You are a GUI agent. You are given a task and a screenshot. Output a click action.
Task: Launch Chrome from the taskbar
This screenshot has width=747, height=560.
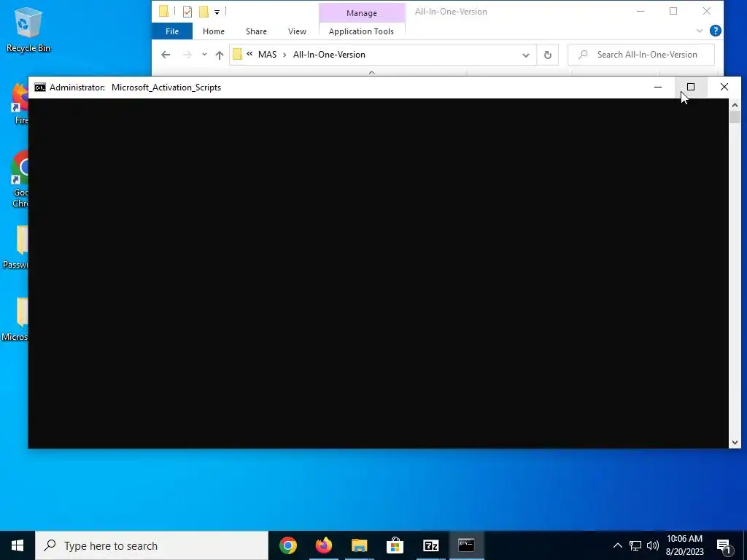[287, 545]
